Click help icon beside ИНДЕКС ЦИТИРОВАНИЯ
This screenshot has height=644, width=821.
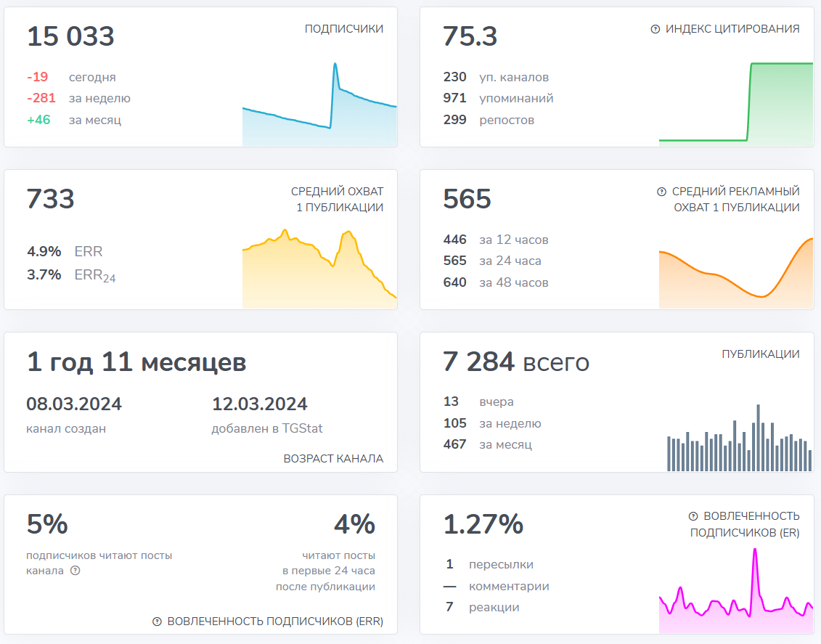[655, 29]
